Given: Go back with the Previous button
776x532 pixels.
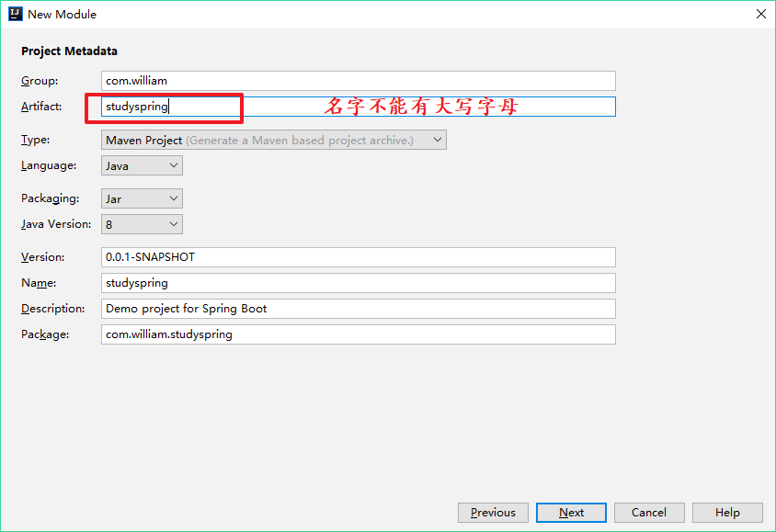Looking at the screenshot, I should tap(493, 513).
